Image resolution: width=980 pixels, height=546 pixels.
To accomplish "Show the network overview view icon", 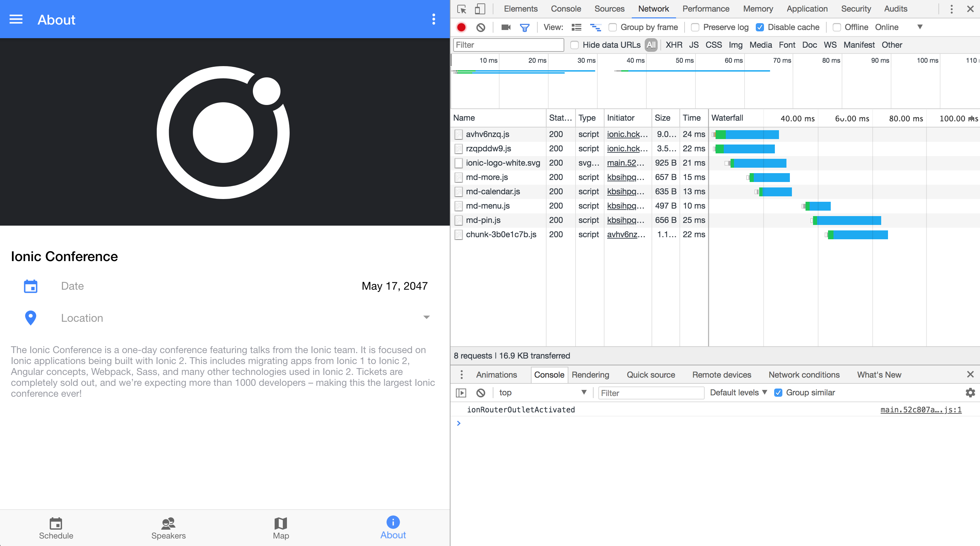I will tap(595, 27).
